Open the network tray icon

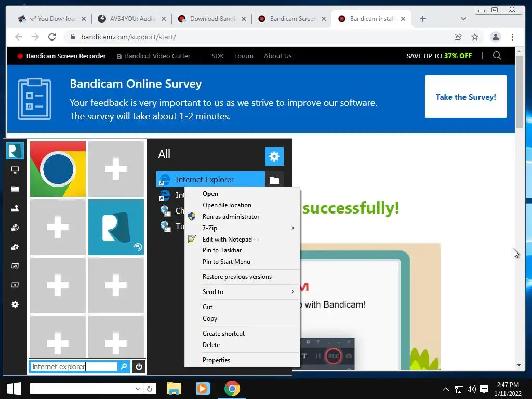459,389
